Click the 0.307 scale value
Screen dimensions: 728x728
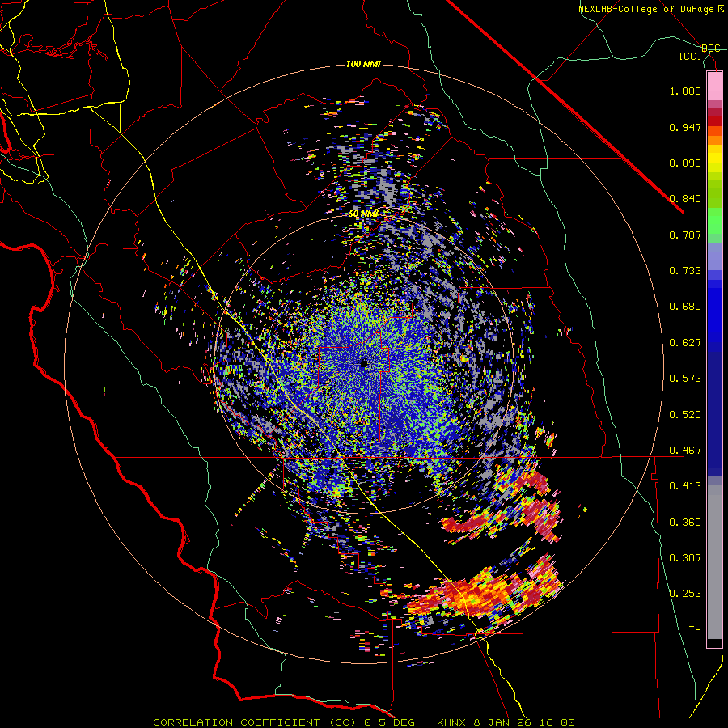tap(685, 558)
